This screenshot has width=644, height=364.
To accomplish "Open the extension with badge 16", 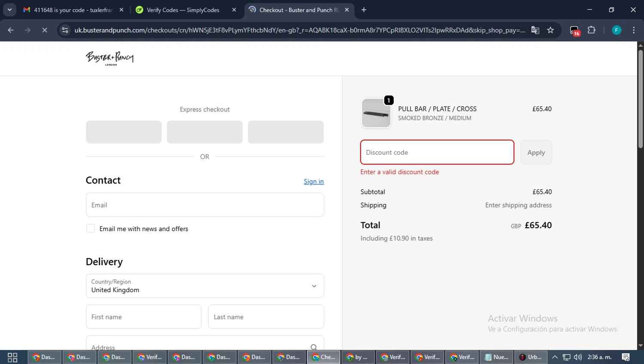I will [x=575, y=31].
